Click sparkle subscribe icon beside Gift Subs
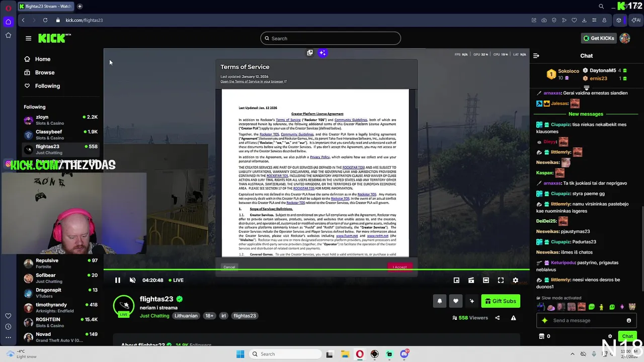 pos(471,301)
